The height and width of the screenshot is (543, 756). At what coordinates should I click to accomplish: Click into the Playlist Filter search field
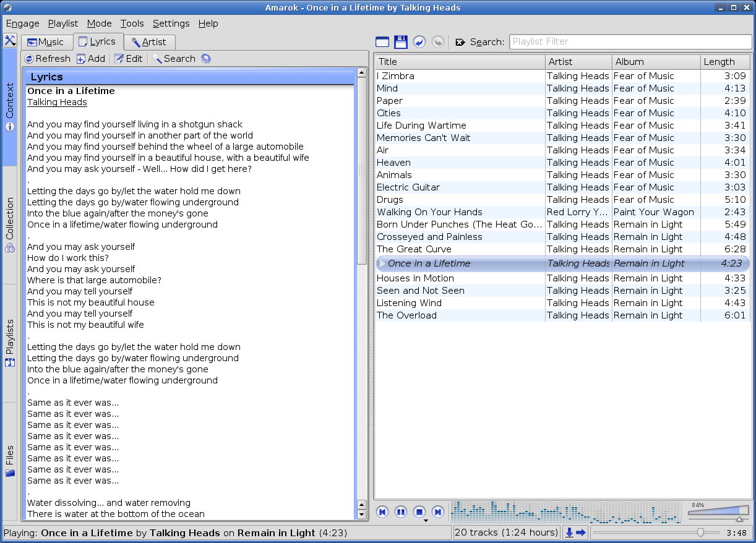[x=630, y=41]
